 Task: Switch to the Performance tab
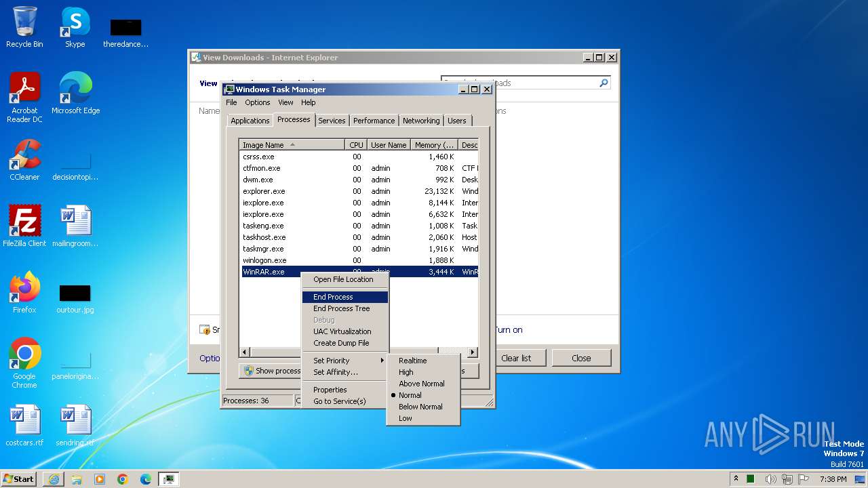point(374,121)
